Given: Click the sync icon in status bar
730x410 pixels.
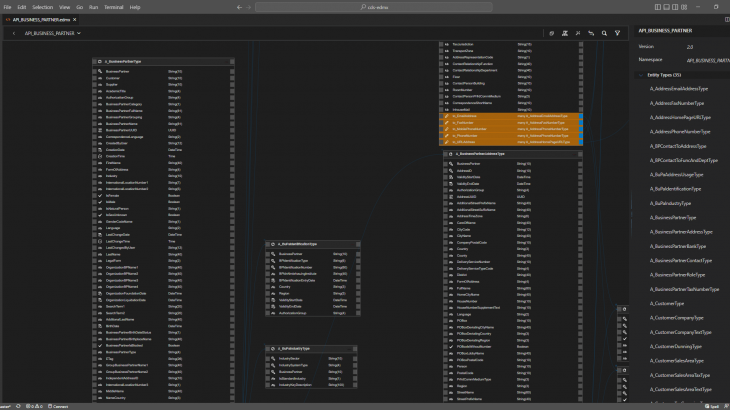Looking at the screenshot, I should tap(18, 406).
